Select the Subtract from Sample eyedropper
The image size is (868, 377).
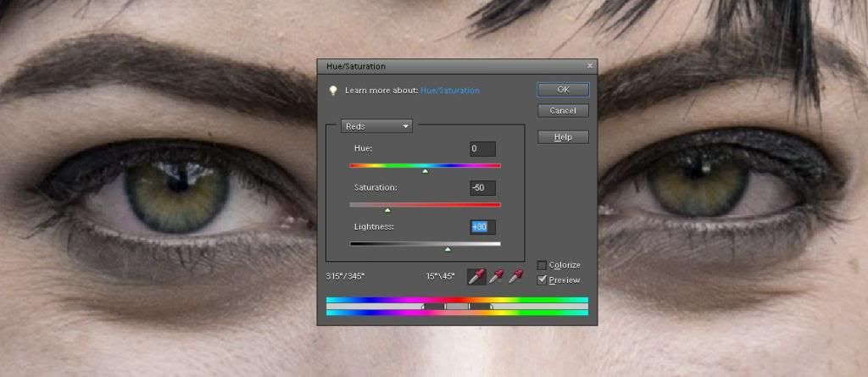[516, 276]
